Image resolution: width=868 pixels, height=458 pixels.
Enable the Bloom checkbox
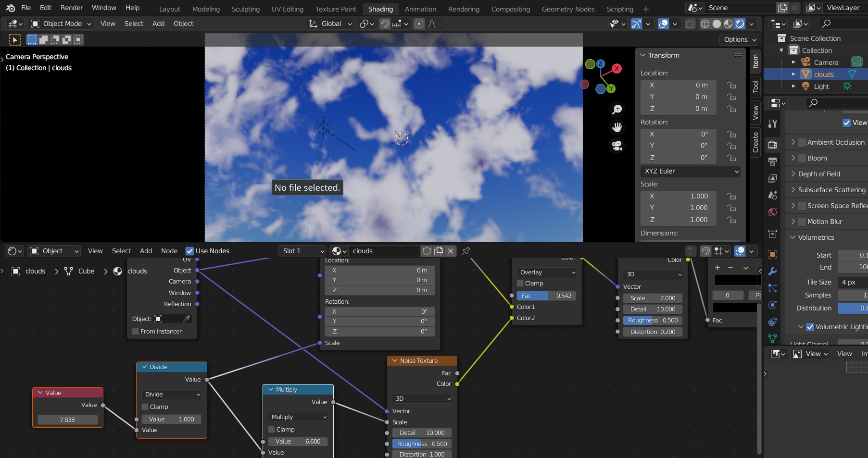point(802,158)
